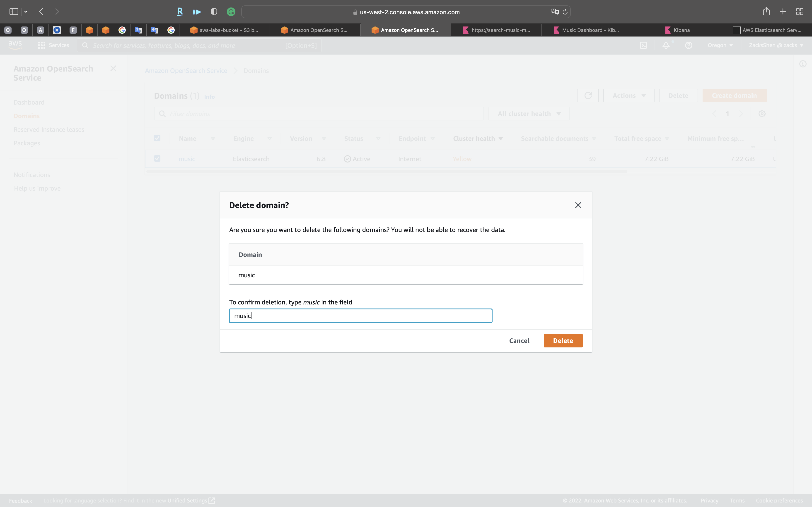812x507 pixels.
Task: Reload the page in address bar
Action: (x=565, y=12)
